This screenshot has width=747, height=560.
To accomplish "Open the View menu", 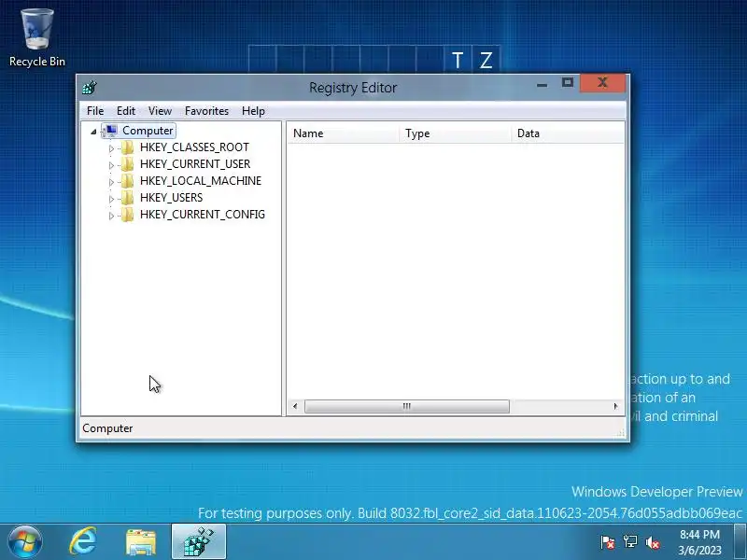I will click(x=160, y=111).
